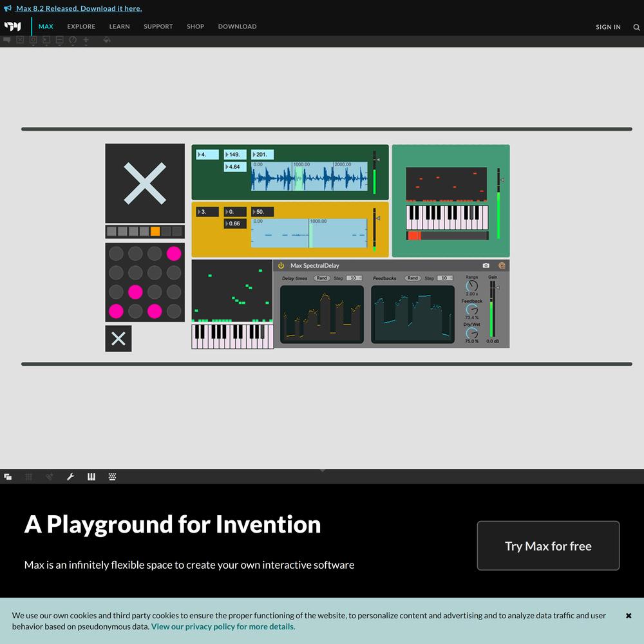
Task: Click the green panel gain level slider
Action: [x=499, y=204]
